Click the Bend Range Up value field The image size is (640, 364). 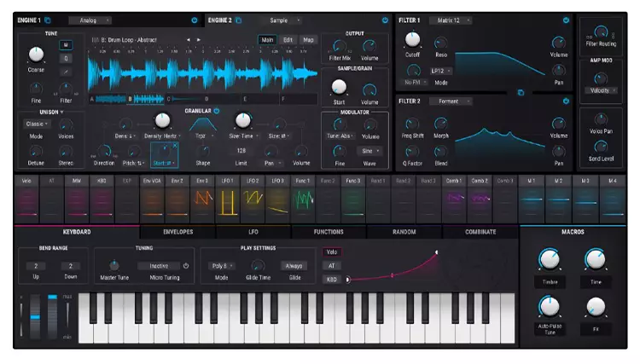pos(36,266)
